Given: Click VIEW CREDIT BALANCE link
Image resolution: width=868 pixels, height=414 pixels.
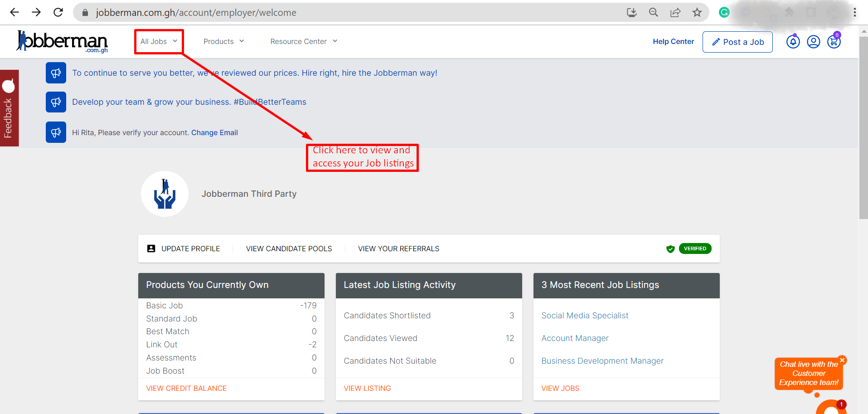Looking at the screenshot, I should pyautogui.click(x=186, y=388).
